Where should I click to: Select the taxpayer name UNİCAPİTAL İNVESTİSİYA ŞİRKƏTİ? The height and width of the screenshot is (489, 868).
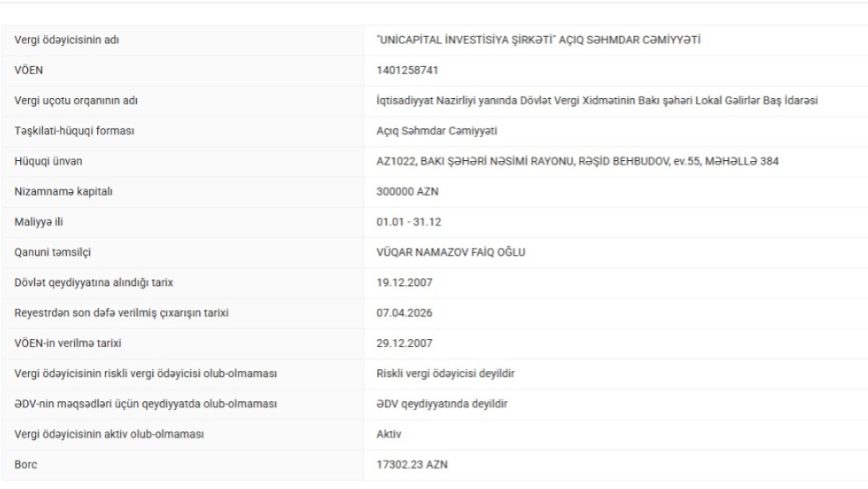(x=465, y=40)
